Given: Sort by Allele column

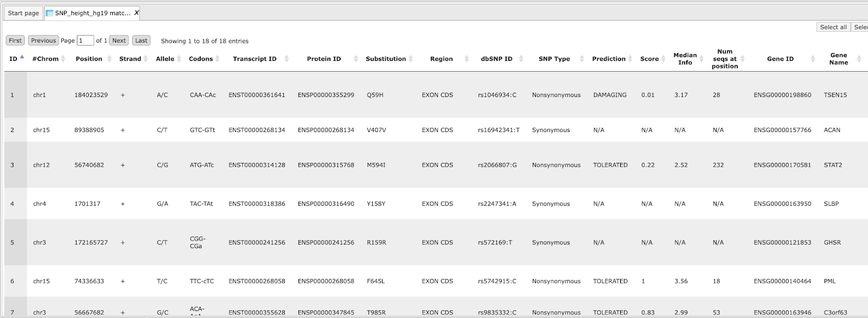Looking at the screenshot, I should pos(168,59).
